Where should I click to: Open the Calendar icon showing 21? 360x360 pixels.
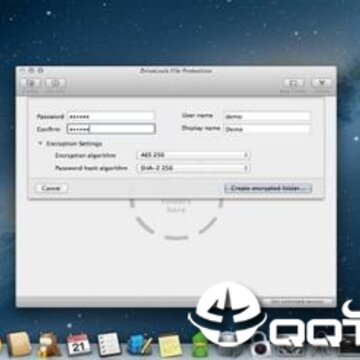point(78,345)
